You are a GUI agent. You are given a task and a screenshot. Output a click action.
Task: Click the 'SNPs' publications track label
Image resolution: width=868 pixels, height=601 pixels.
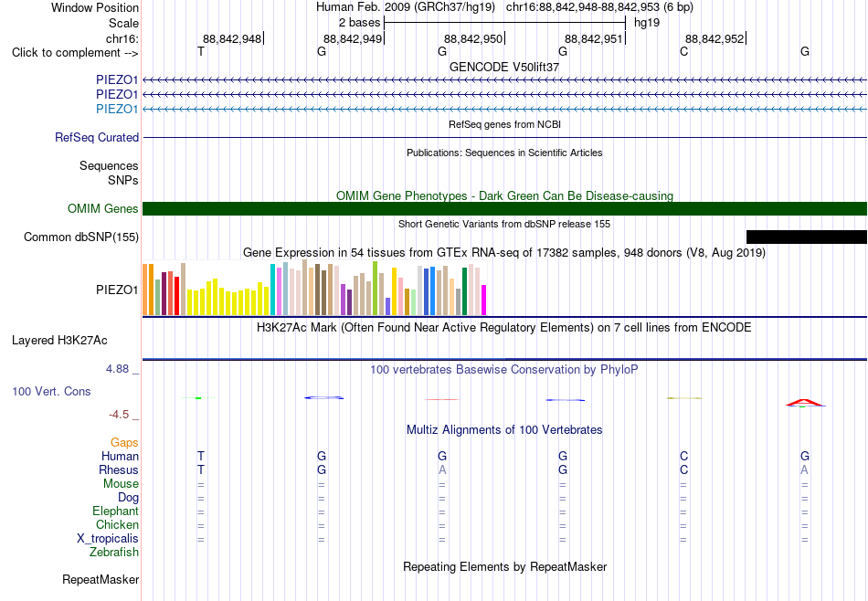(x=123, y=181)
